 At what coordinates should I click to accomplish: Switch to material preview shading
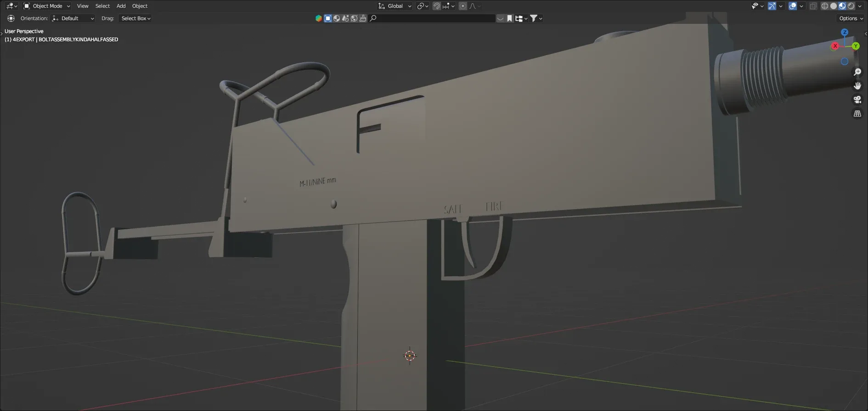click(842, 6)
